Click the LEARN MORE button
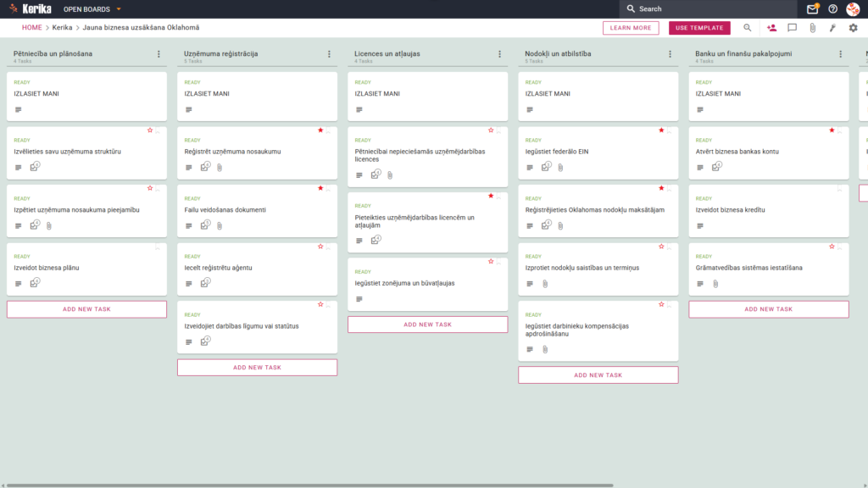868x488 pixels. pyautogui.click(x=631, y=28)
